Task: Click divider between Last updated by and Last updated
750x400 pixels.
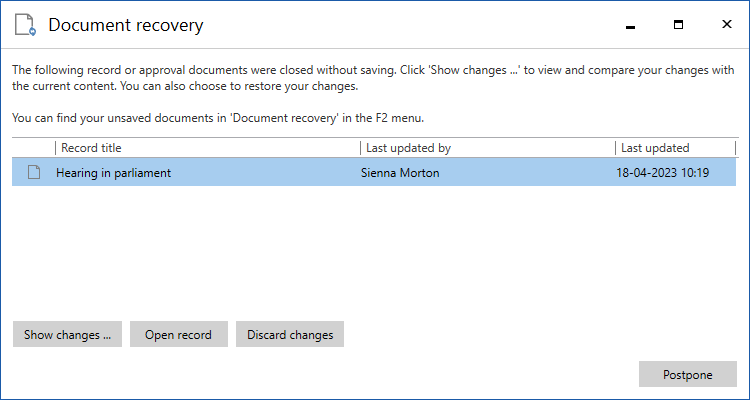Action: click(615, 148)
